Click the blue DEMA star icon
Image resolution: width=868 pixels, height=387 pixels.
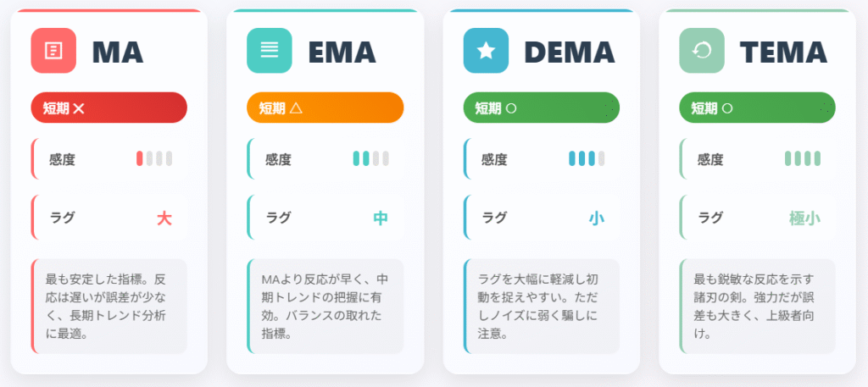pyautogui.click(x=486, y=50)
